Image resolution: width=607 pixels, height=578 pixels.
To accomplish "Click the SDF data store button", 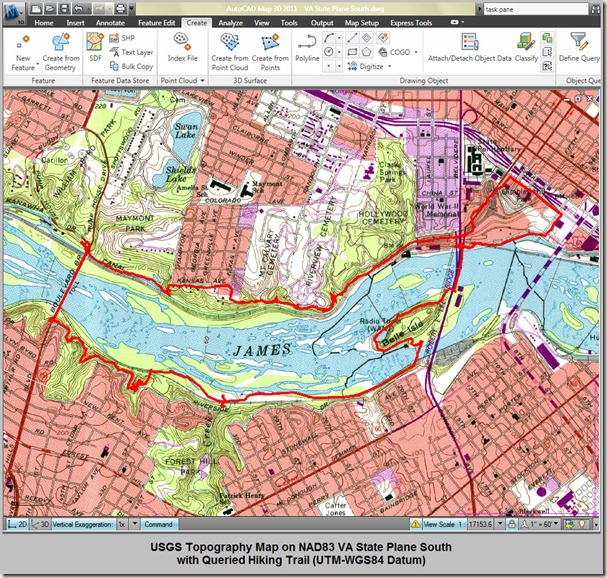I will [x=95, y=47].
